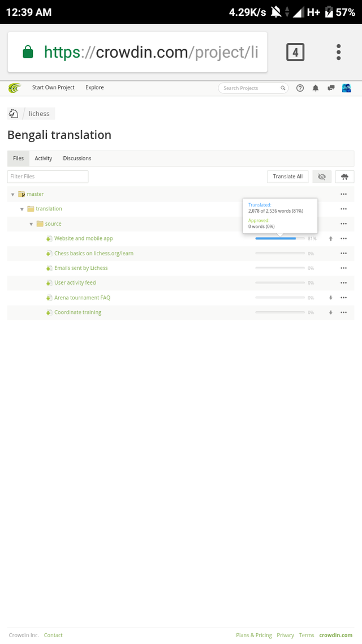Collapse the translation folder

[22, 209]
